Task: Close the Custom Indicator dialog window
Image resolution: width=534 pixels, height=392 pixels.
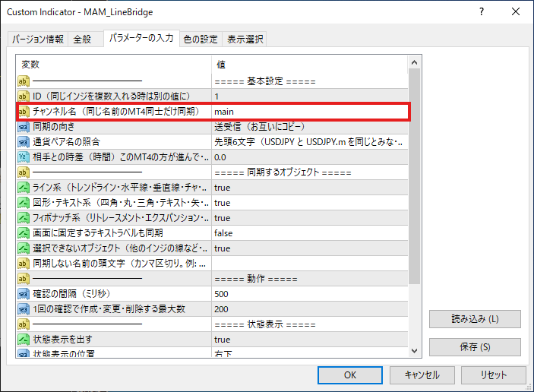Action: click(516, 11)
